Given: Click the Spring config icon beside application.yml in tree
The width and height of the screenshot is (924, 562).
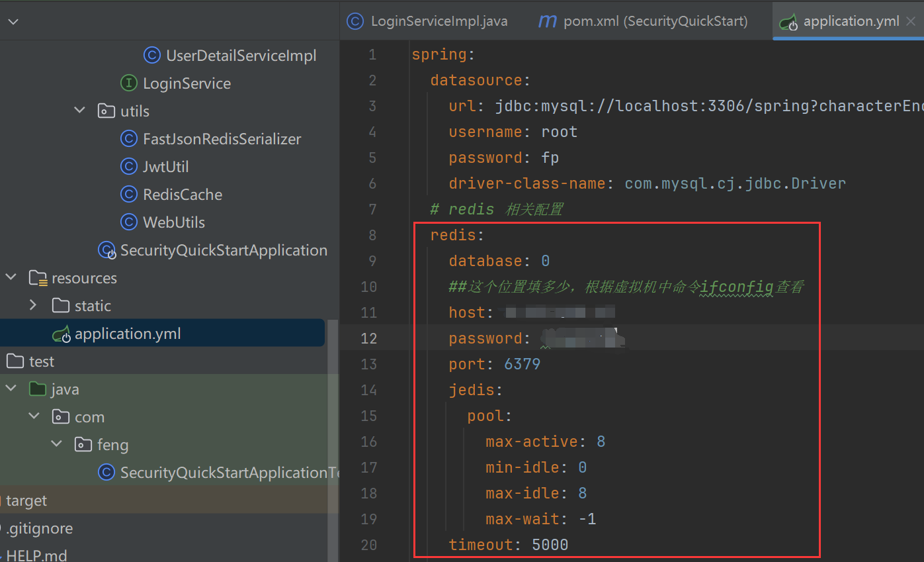Looking at the screenshot, I should [x=61, y=334].
